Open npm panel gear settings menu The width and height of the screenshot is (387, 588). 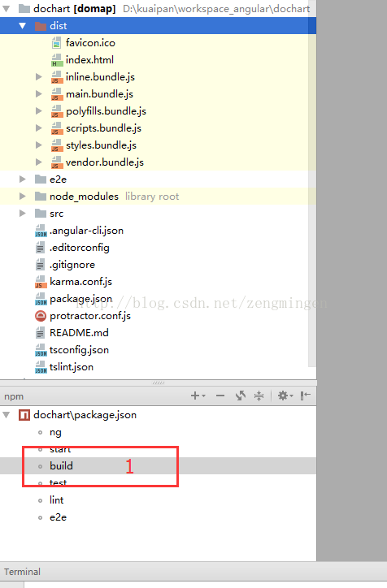tap(285, 396)
